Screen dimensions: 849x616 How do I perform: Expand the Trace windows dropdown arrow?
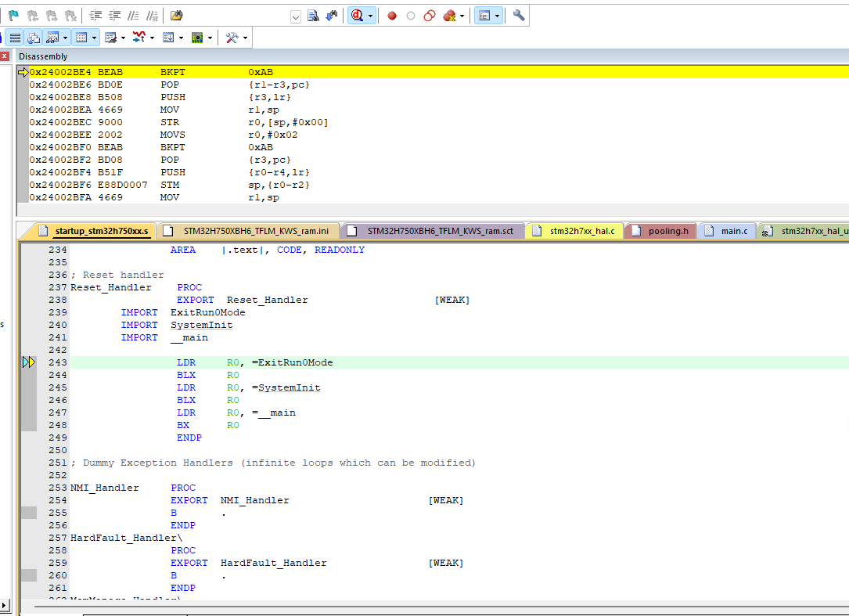click(182, 38)
